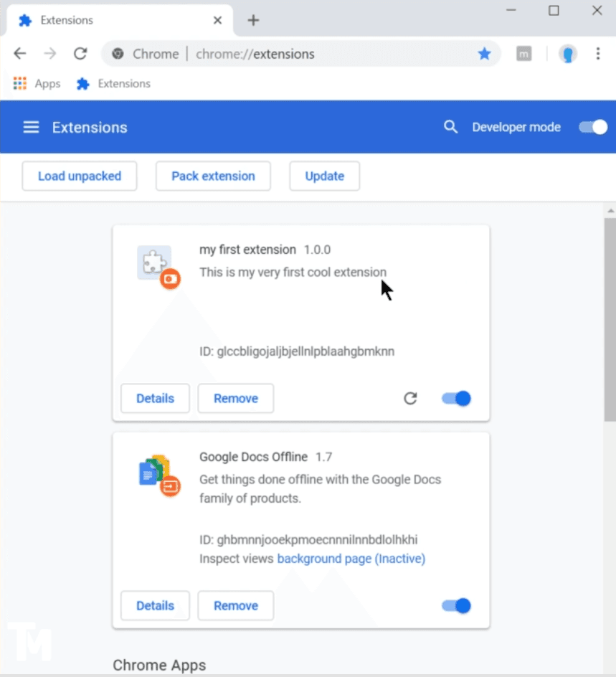Click 'This is my very first cool extension'
Image resolution: width=616 pixels, height=677 pixels.
point(293,273)
